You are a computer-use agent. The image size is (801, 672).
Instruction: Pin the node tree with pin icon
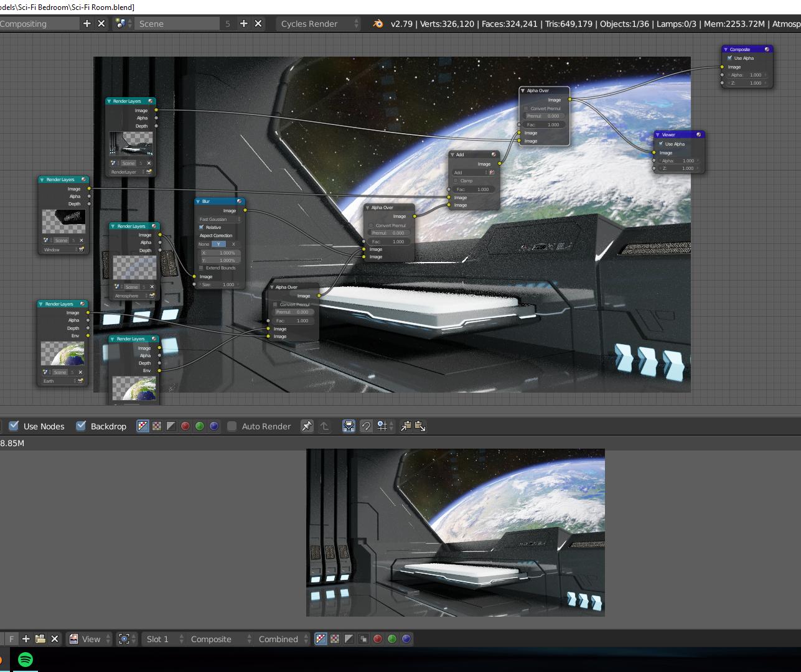[307, 426]
